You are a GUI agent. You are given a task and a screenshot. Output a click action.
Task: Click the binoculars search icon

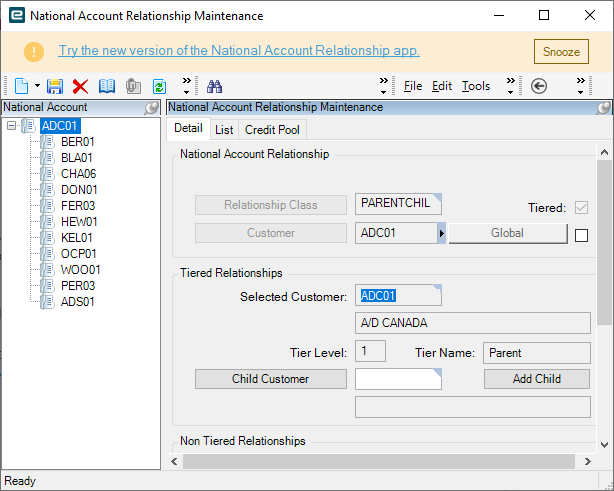214,86
